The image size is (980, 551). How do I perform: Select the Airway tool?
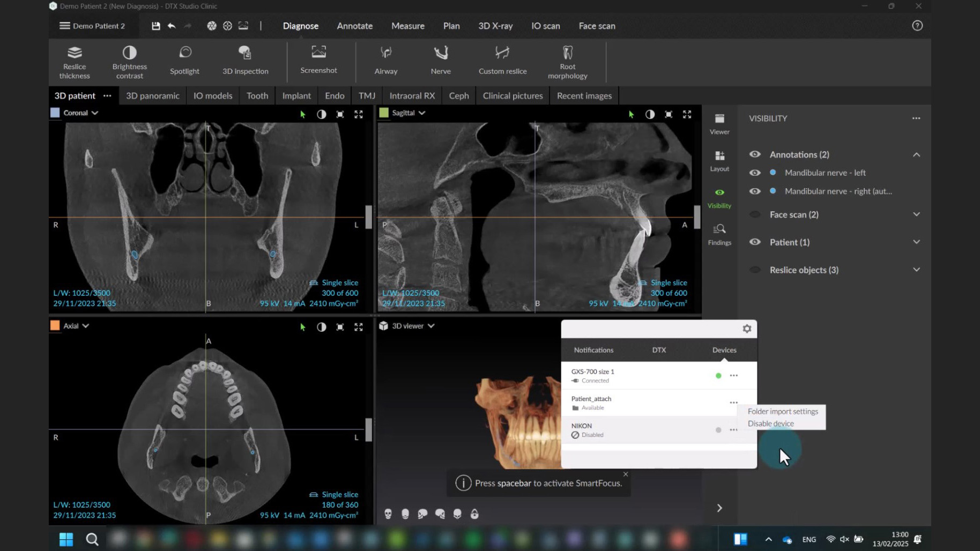tap(386, 61)
